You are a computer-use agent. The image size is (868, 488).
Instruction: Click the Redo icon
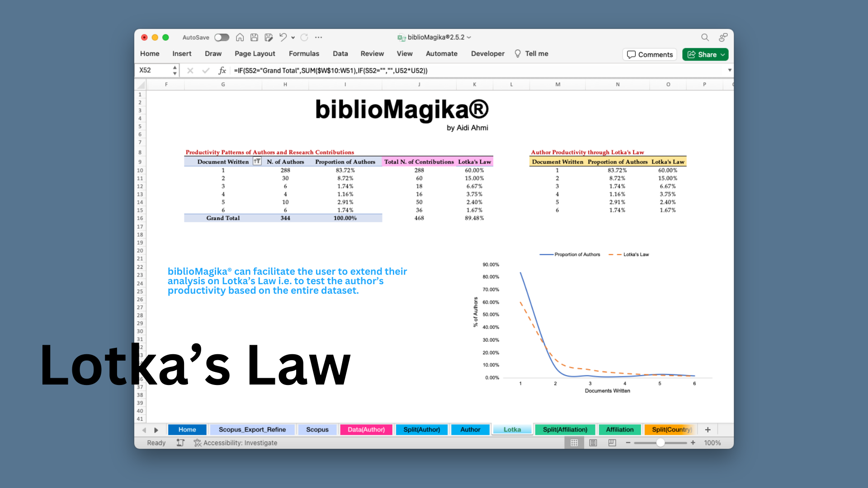(304, 38)
